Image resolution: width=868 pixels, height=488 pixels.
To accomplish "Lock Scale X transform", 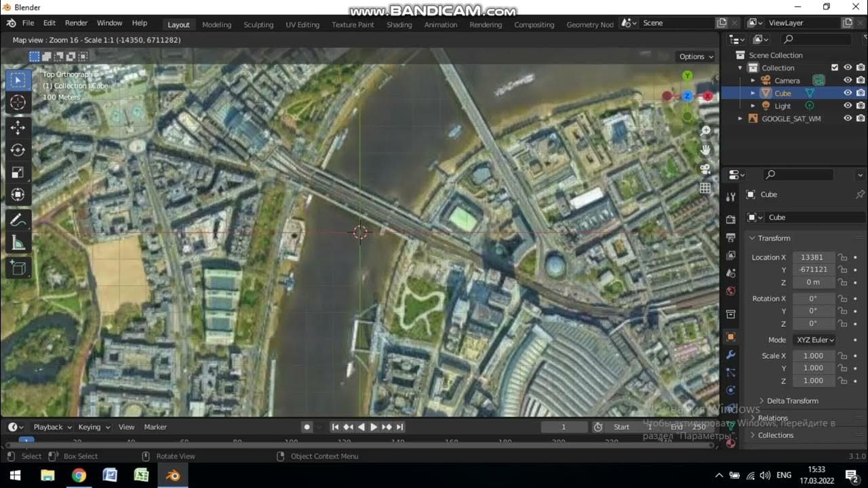I will [x=842, y=356].
